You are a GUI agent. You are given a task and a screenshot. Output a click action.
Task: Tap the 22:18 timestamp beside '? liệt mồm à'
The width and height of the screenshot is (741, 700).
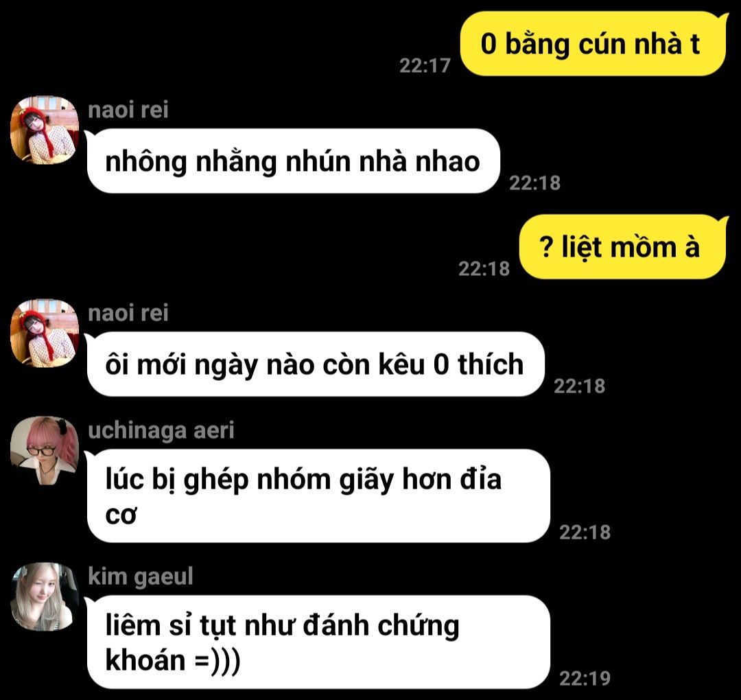pyautogui.click(x=484, y=269)
